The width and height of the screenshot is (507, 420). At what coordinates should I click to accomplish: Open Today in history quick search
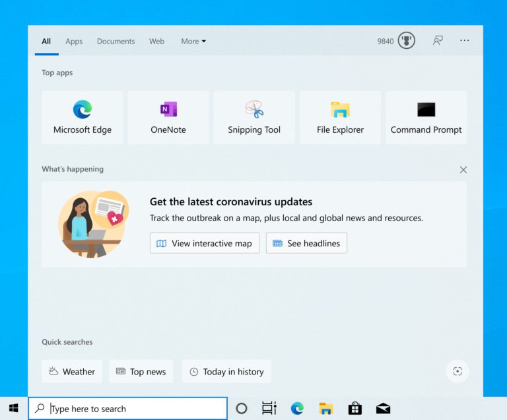pyautogui.click(x=226, y=372)
